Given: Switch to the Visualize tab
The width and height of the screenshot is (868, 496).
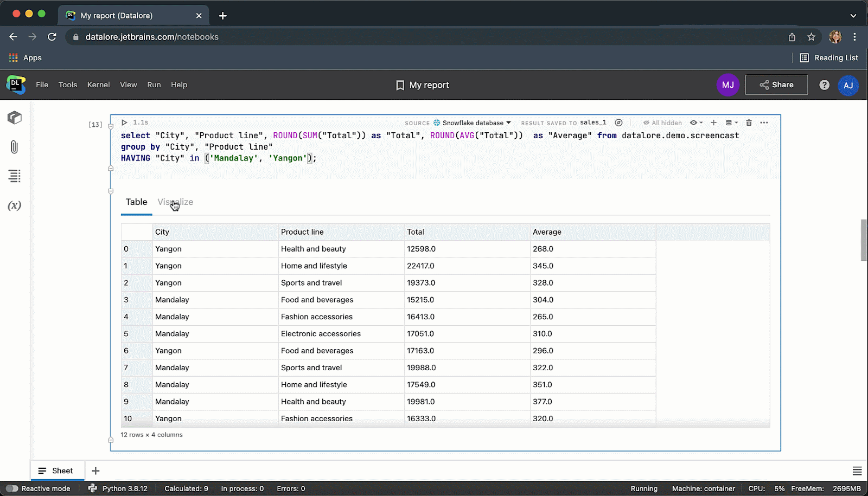Looking at the screenshot, I should coord(175,202).
